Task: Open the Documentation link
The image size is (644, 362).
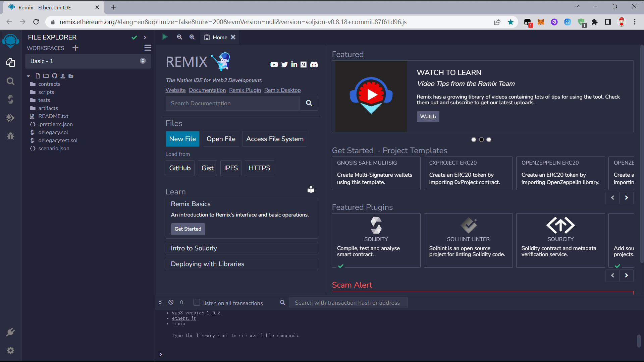Action: point(207,90)
